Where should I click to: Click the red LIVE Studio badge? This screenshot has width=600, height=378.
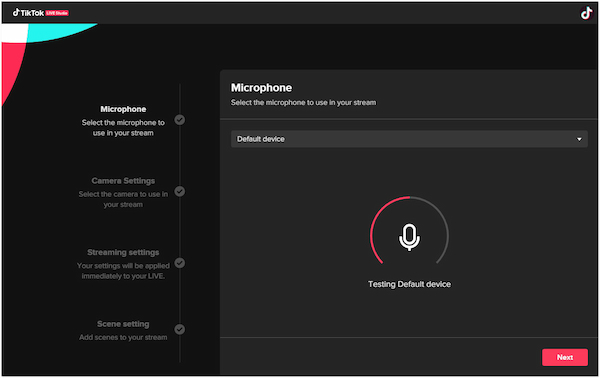[x=57, y=13]
